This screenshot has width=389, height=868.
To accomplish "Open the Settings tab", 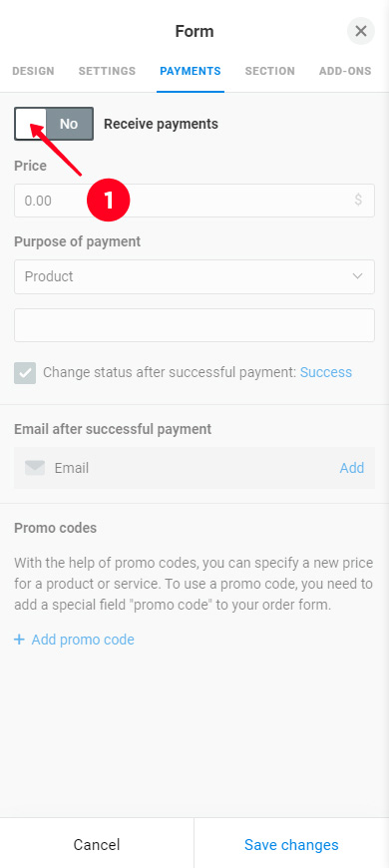I will 107,71.
